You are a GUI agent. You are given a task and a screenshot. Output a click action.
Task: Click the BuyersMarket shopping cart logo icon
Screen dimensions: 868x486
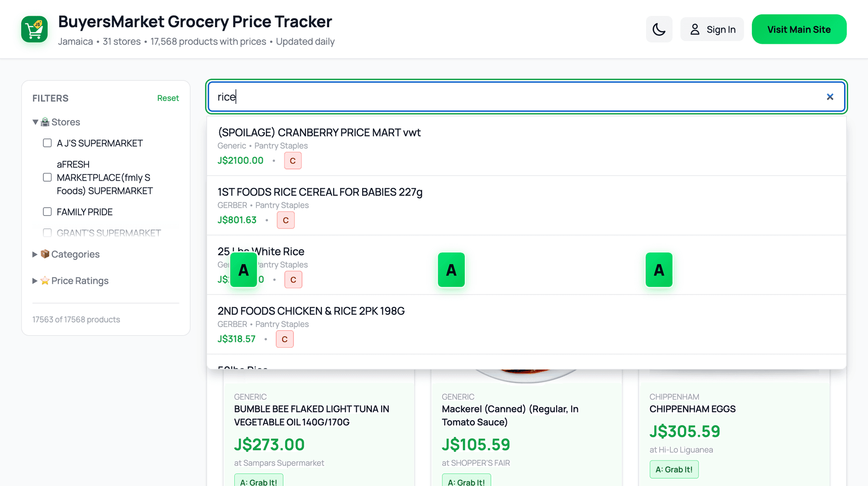point(34,29)
